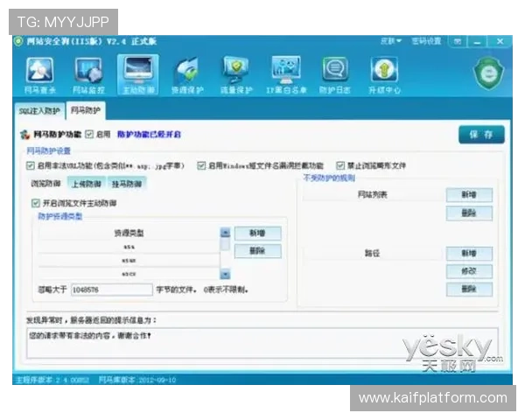Select the 浏览防御 sub-tab
This screenshot has width=525, height=420.
(45, 184)
